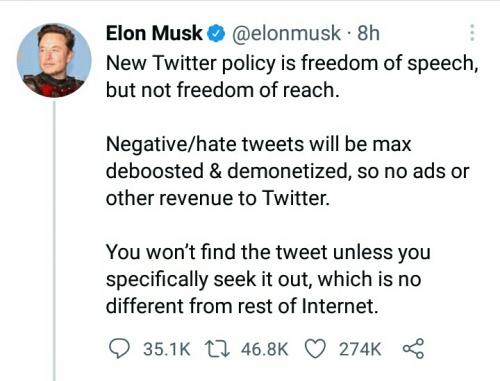Screen dimensions: 500x381
Task: Click the Elon Musk display name
Action: [154, 33]
